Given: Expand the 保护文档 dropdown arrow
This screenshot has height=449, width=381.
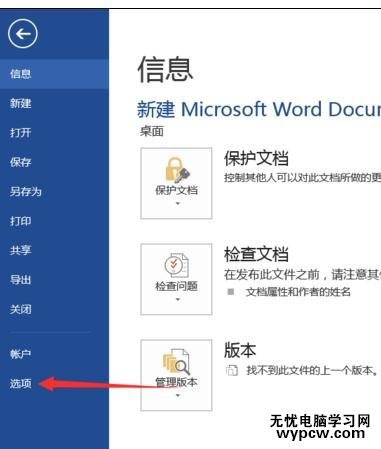Looking at the screenshot, I should [178, 203].
